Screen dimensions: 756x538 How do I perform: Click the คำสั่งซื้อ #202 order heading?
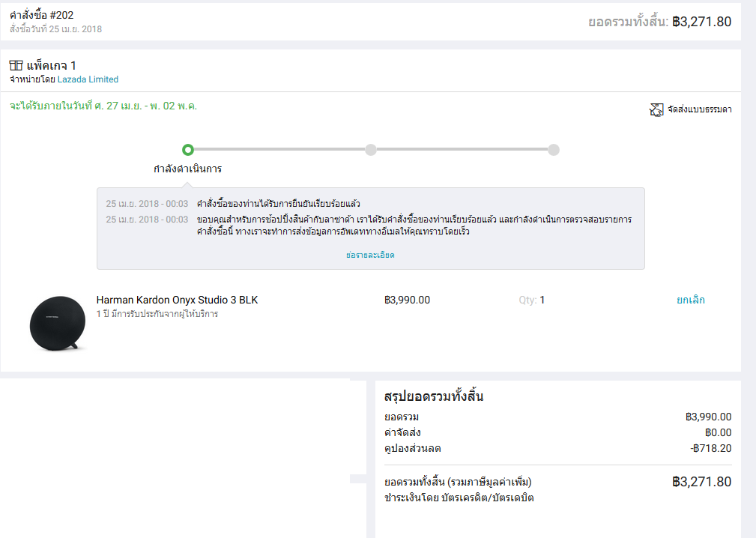point(42,15)
